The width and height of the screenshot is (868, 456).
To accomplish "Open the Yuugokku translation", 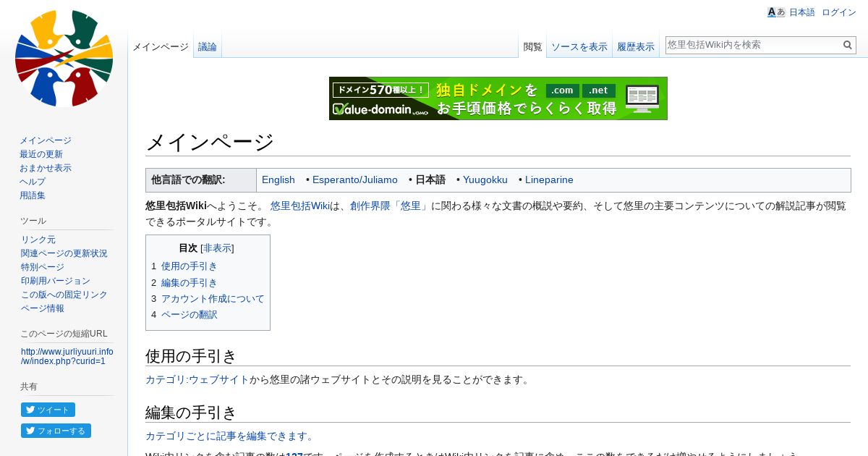I will [x=485, y=180].
